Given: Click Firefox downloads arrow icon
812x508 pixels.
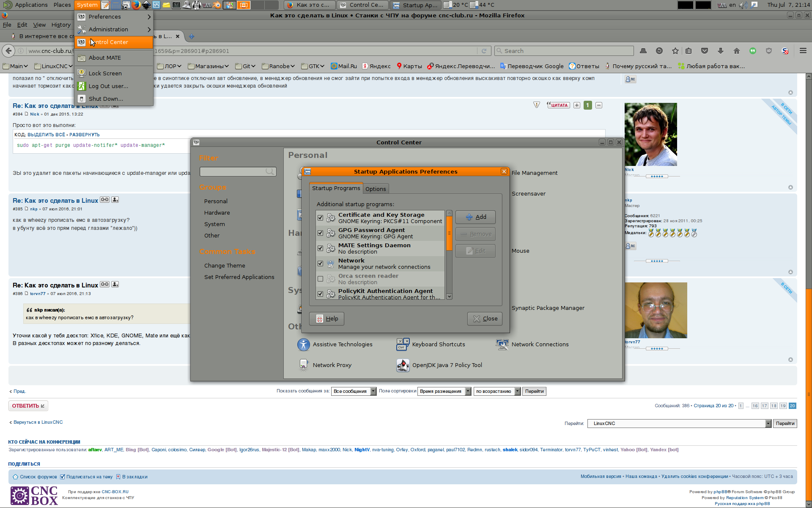Looking at the screenshot, I should (720, 51).
